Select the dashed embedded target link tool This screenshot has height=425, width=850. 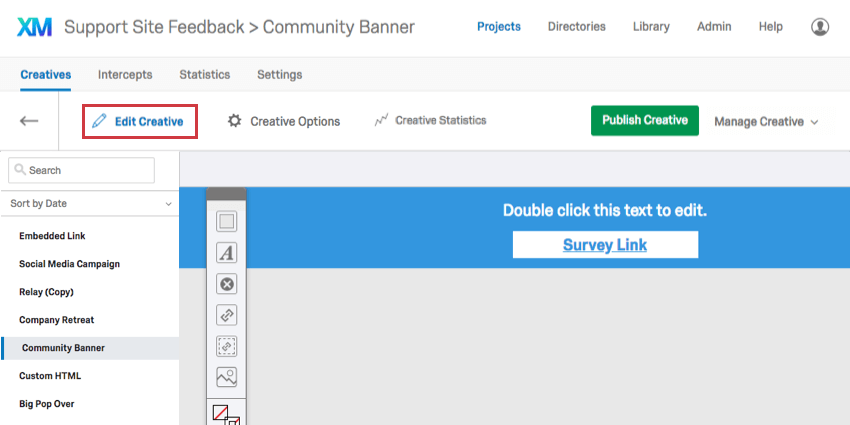point(227,346)
